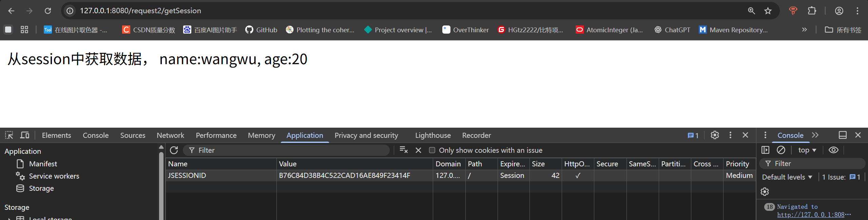Open the Extensions puzzle icon
This screenshot has height=220, width=868.
click(x=812, y=11)
